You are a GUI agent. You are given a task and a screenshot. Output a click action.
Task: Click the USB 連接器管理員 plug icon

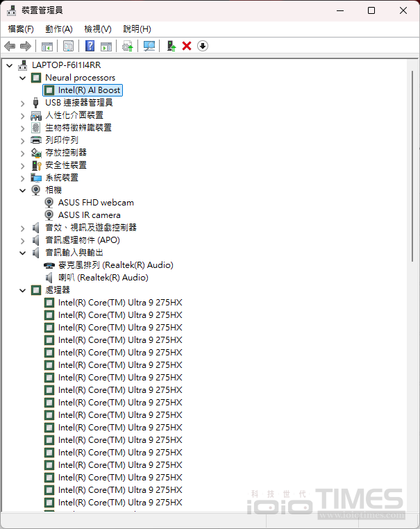[36, 103]
